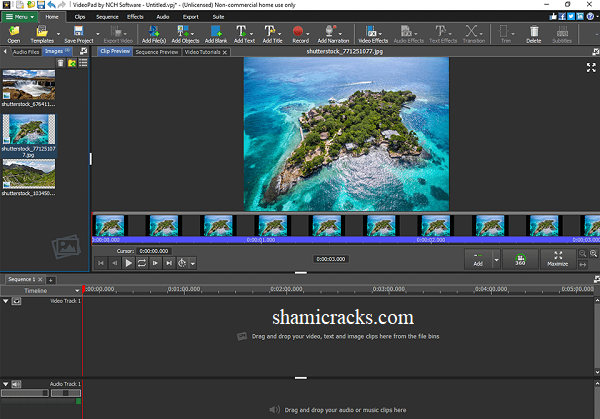Screen dimensions: 600x419
Task: Click the Audio Track 1 volume slider
Action: 25,393
